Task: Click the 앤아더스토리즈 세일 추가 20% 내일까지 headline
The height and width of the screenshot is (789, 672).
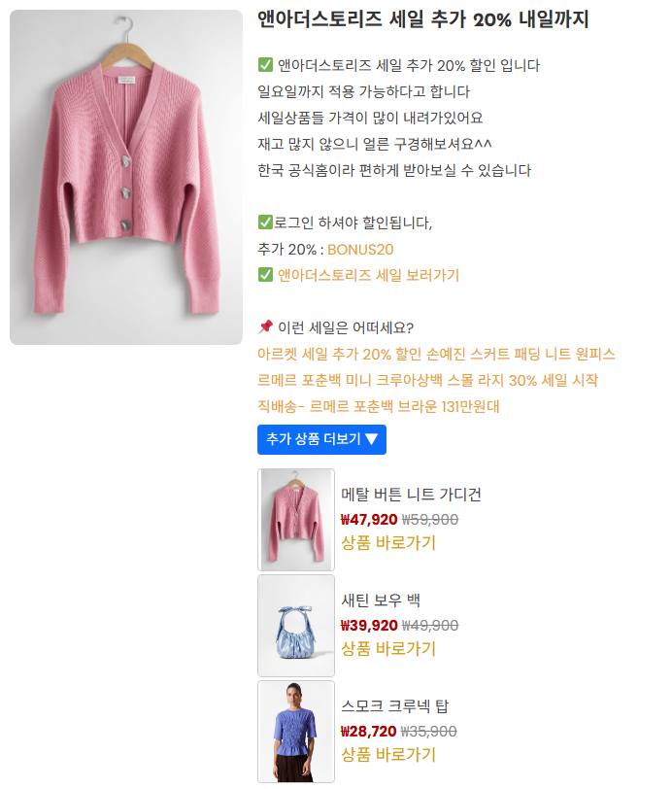Action: pos(423,19)
